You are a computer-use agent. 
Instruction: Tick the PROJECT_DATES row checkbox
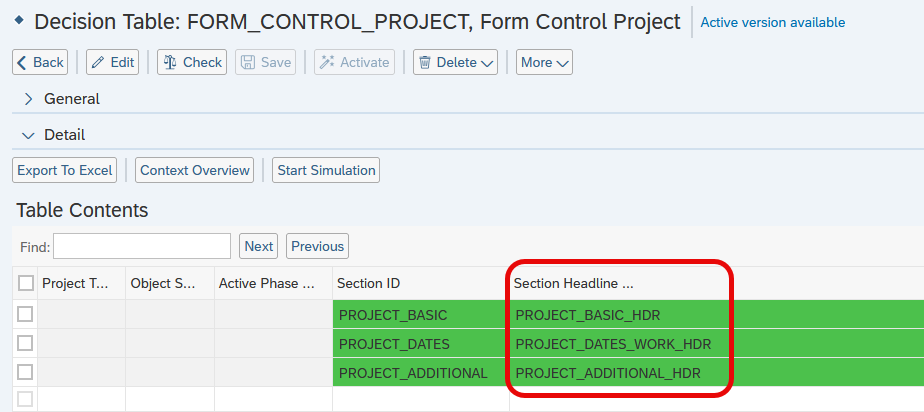click(x=25, y=343)
